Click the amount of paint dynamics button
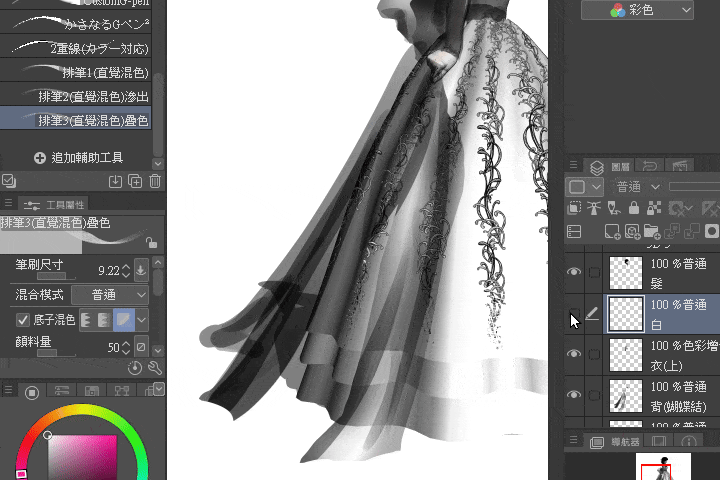The height and width of the screenshot is (480, 720). coord(141,347)
